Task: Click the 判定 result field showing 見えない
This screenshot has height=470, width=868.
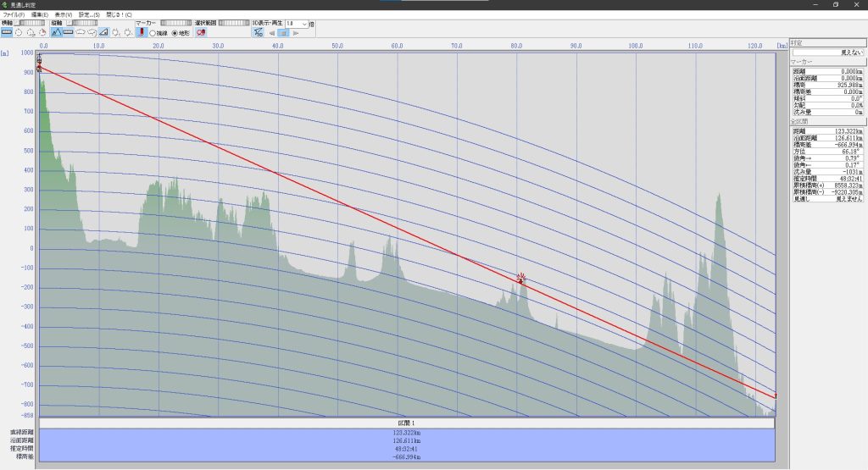Action: (x=828, y=52)
